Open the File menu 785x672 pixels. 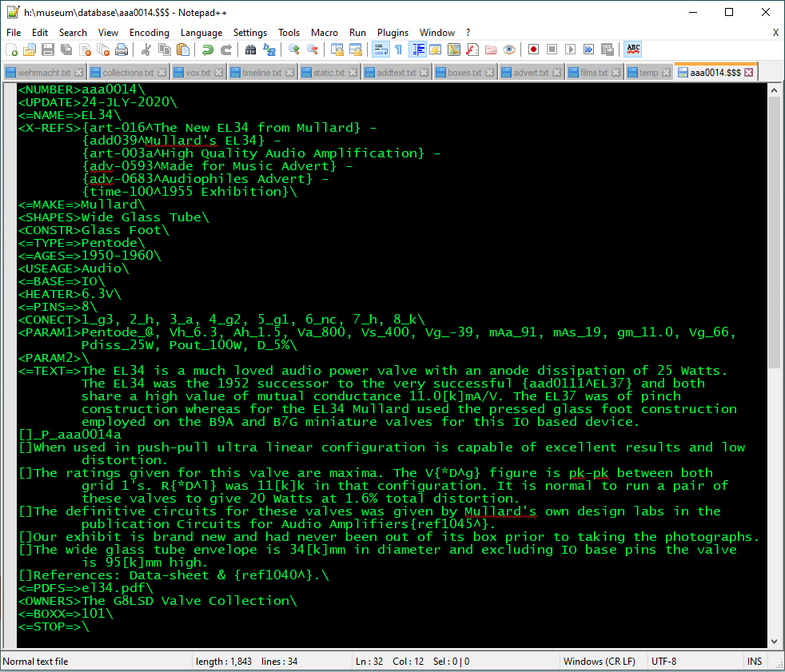[x=14, y=33]
